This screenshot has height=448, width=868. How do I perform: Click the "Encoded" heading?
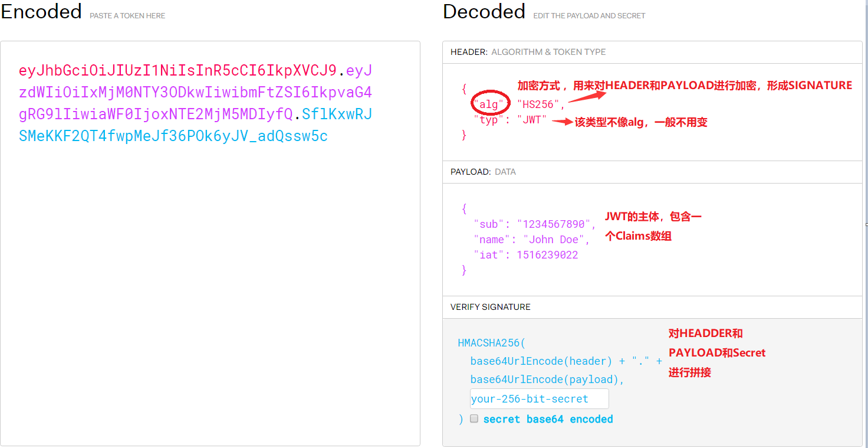point(41,11)
